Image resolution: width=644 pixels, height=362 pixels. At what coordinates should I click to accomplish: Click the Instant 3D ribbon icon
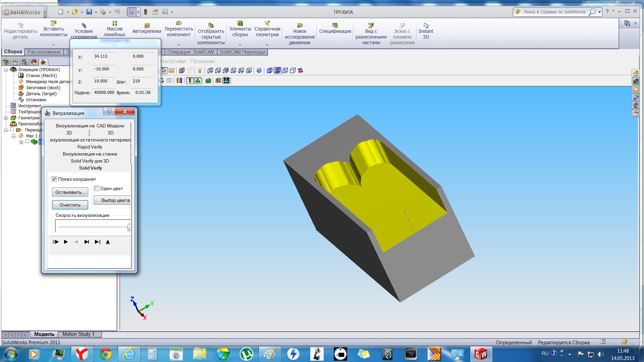426,26
